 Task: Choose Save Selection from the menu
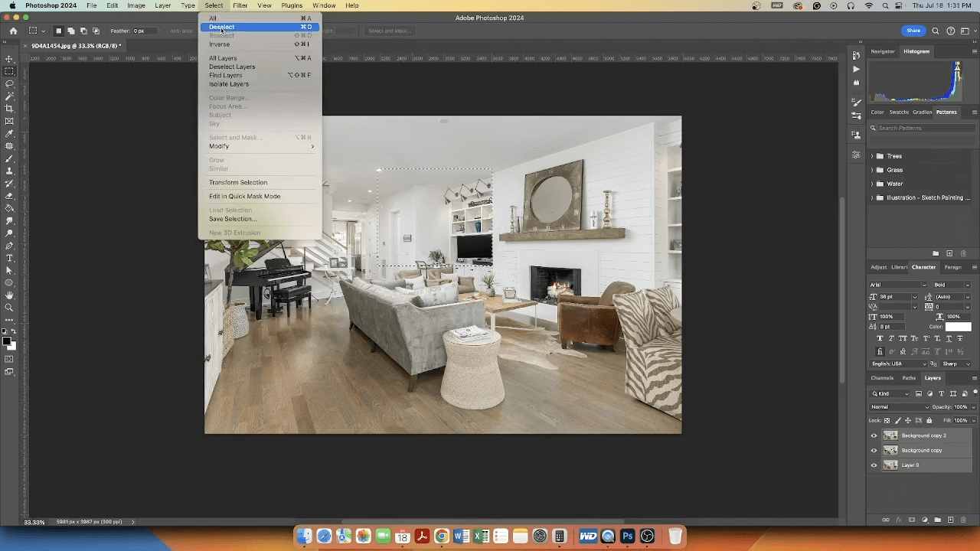click(x=232, y=219)
